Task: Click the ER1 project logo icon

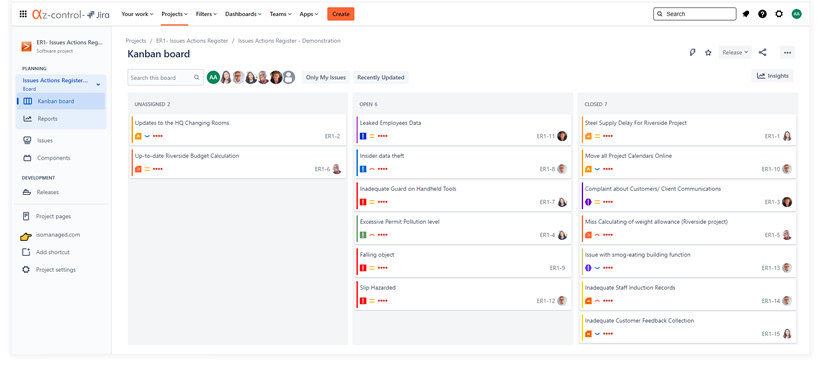Action: (x=26, y=46)
